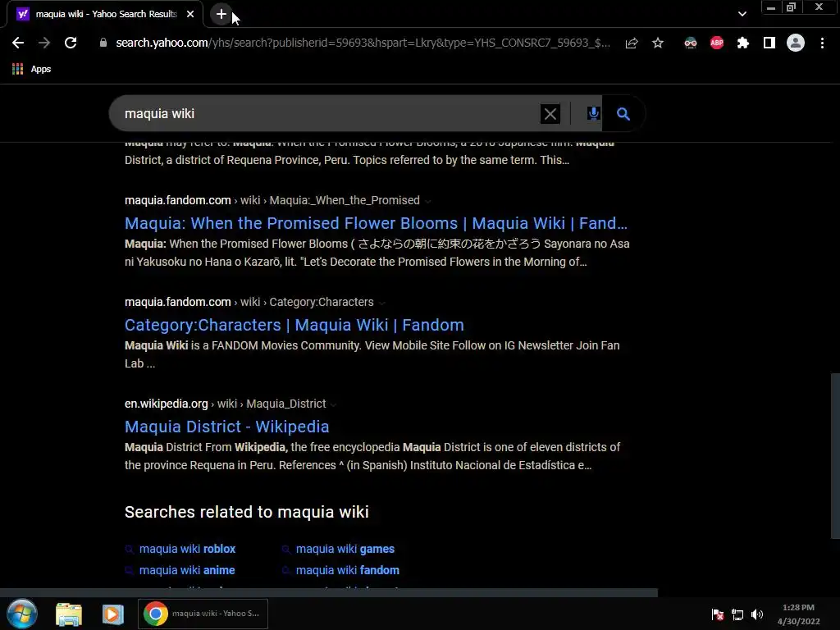This screenshot has width=840, height=630.
Task: Expand options for Category:Characters result
Action: click(x=382, y=303)
